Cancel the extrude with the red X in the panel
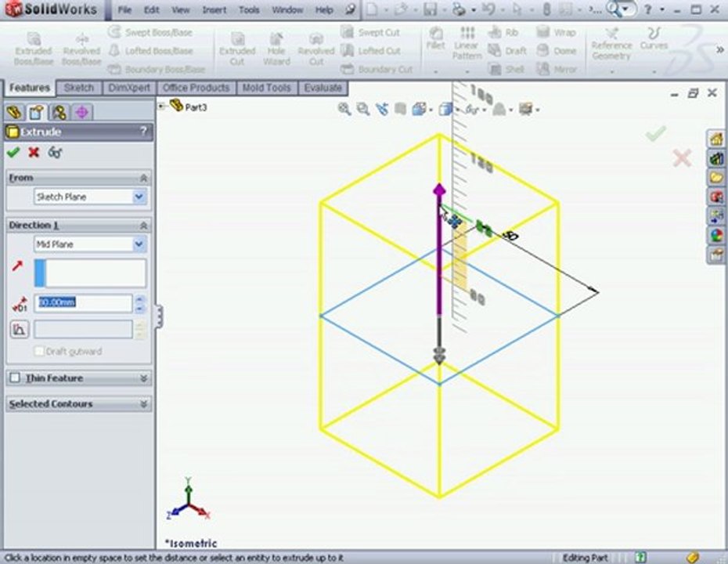Screen dimensions: 728x564 tap(34, 153)
